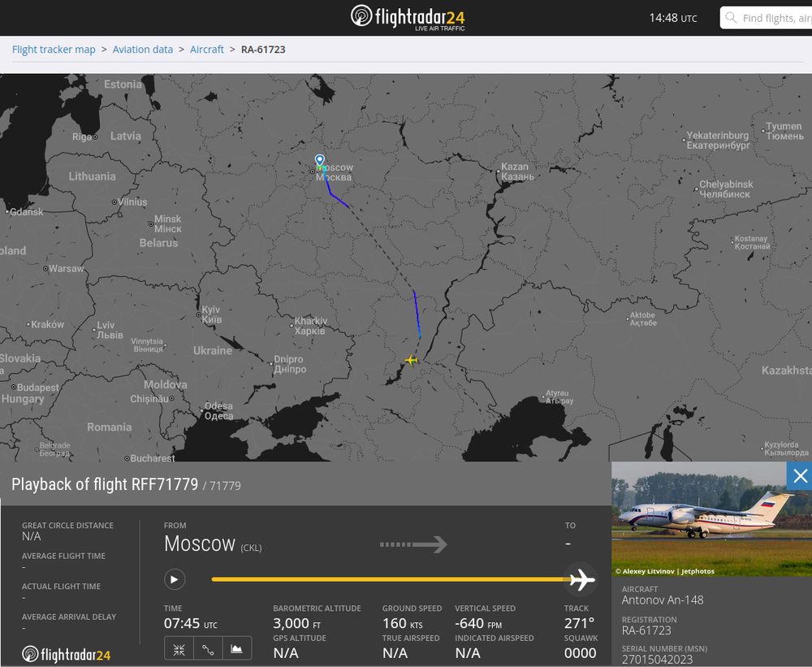The width and height of the screenshot is (812, 667).
Task: Click the Moscow (CKL) origin airport text
Action: pyautogui.click(x=213, y=544)
